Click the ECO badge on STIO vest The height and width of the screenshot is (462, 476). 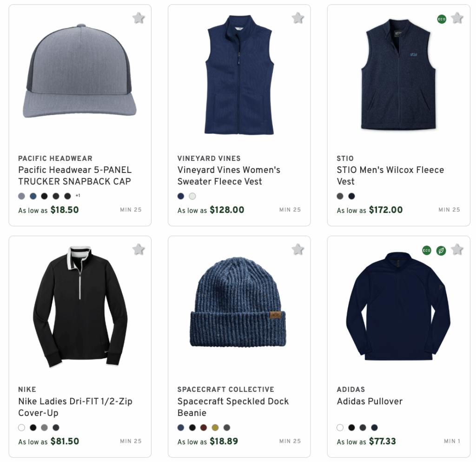click(441, 19)
